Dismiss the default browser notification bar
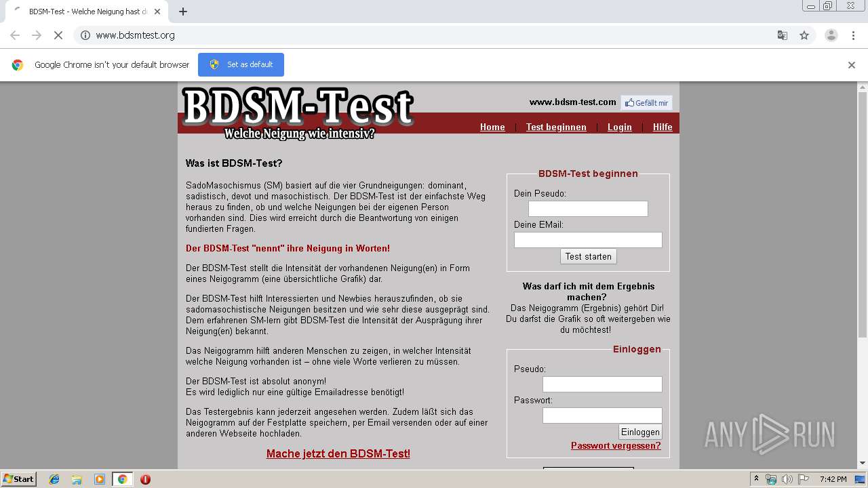868x488 pixels. 852,65
